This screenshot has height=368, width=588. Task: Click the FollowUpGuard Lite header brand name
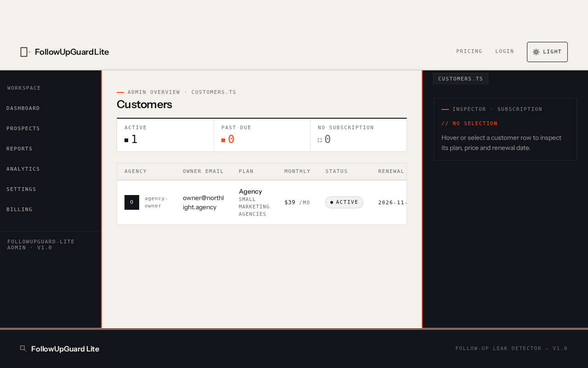72,52
